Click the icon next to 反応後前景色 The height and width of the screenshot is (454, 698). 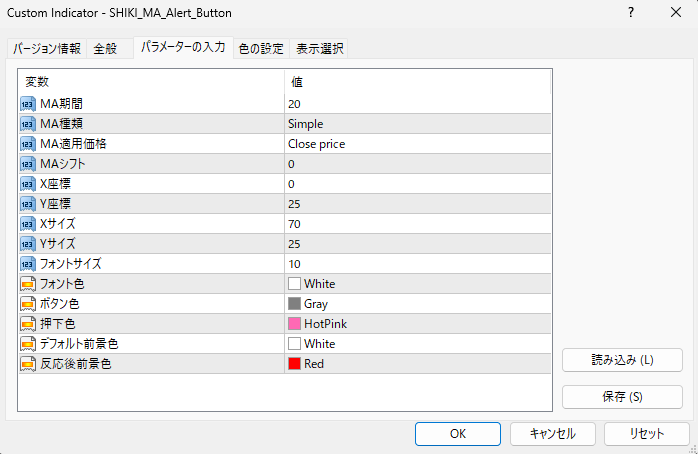(28, 364)
